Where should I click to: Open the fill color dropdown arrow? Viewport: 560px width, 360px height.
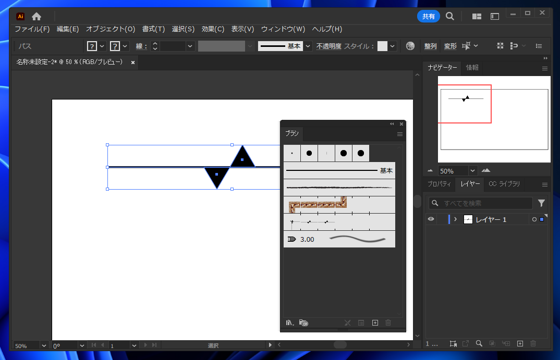[102, 46]
